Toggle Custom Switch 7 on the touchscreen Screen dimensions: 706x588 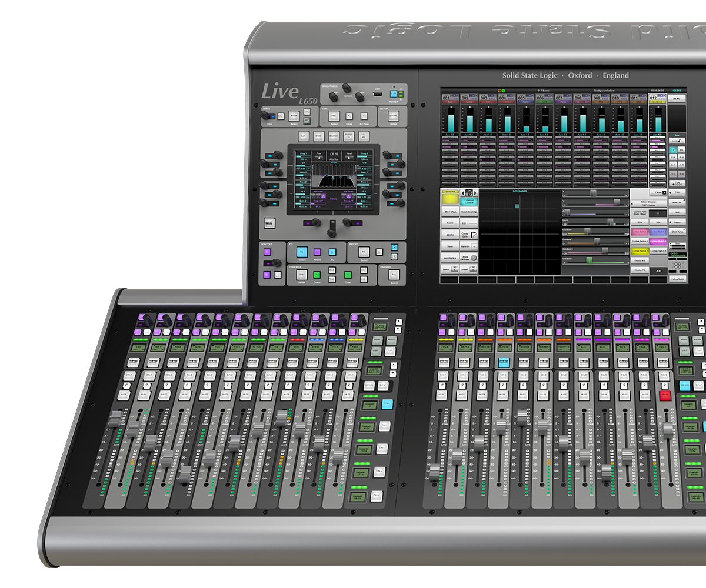click(x=640, y=250)
